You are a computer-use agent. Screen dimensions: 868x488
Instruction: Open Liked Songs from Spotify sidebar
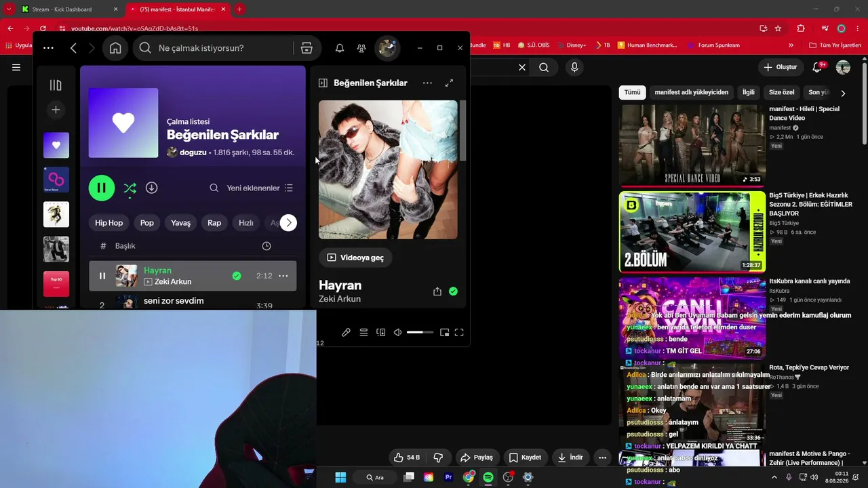(x=56, y=145)
